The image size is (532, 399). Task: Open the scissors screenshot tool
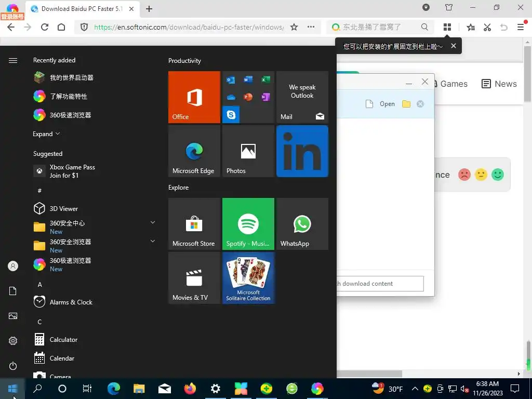(487, 27)
